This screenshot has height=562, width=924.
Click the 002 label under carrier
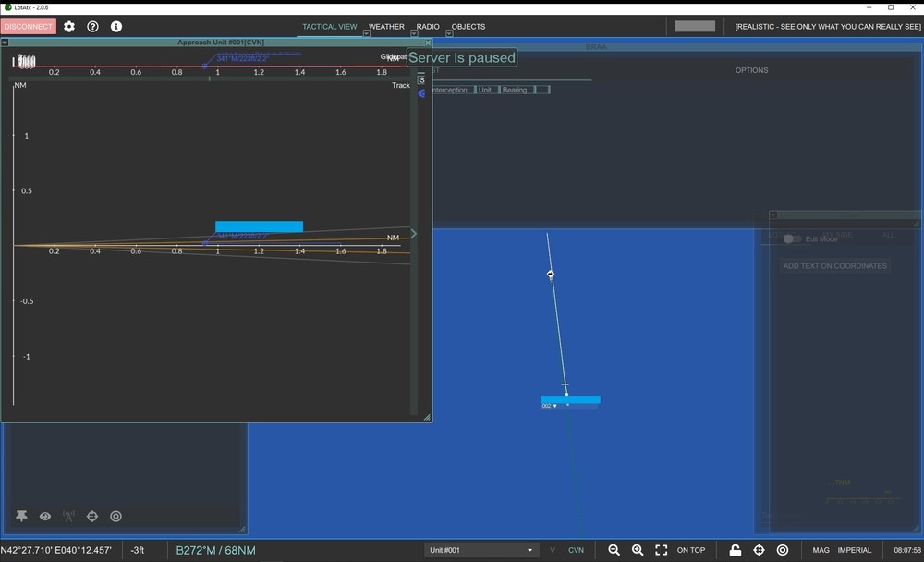click(x=546, y=406)
